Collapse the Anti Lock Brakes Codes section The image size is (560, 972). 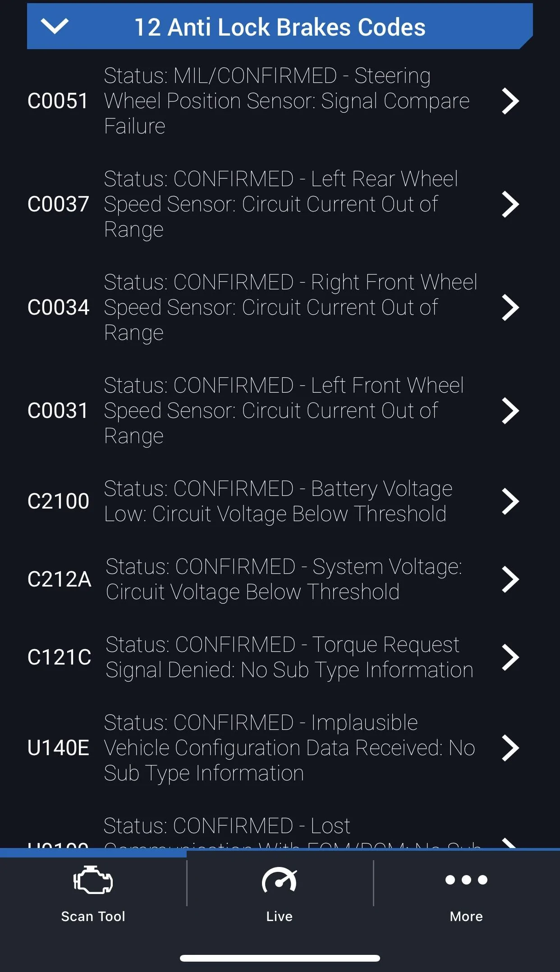(55, 27)
